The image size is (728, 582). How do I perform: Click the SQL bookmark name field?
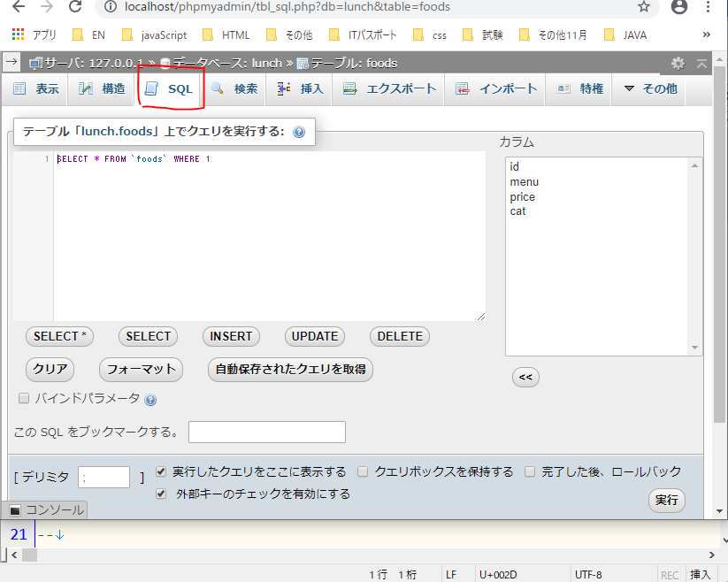click(267, 433)
